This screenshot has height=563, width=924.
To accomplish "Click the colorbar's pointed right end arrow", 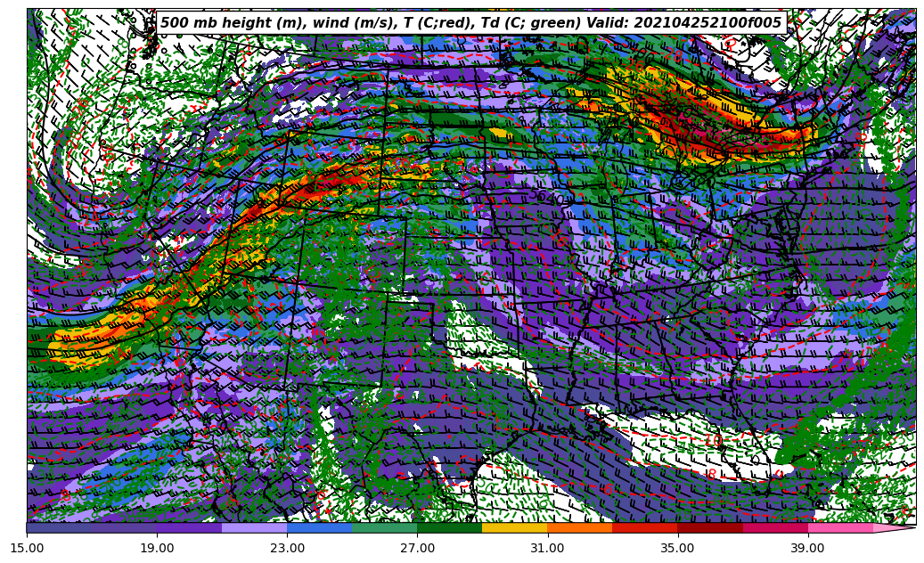I will coord(895,527).
